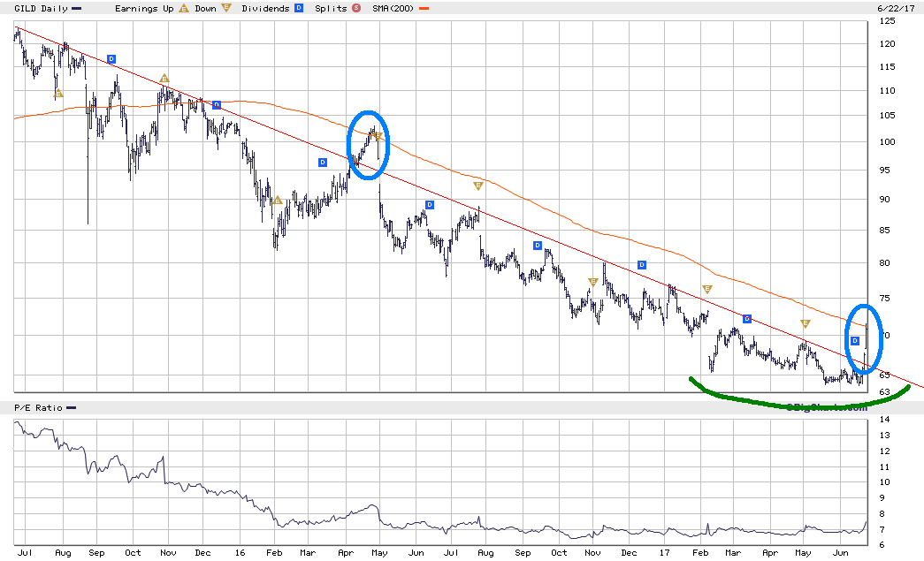Screen dimensions: 924x561
Task: Click earnings-up marker near February 2016
Action: [278, 201]
